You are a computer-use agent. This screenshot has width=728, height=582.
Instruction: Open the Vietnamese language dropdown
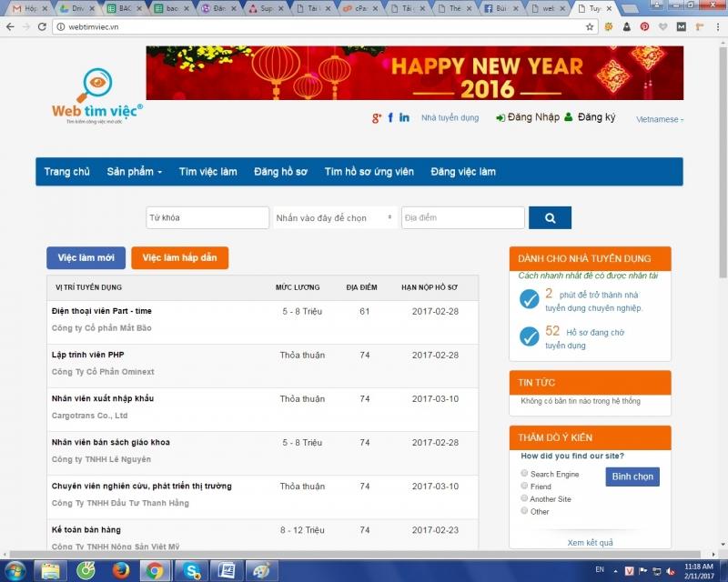pyautogui.click(x=660, y=119)
